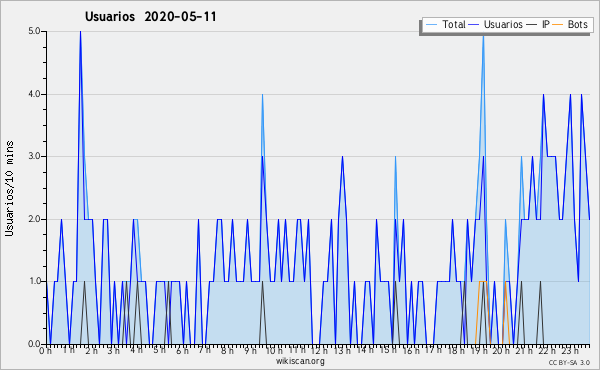The image size is (600, 370).
Task: Click the '5 h' x-axis label
Action: pyautogui.click(x=159, y=350)
